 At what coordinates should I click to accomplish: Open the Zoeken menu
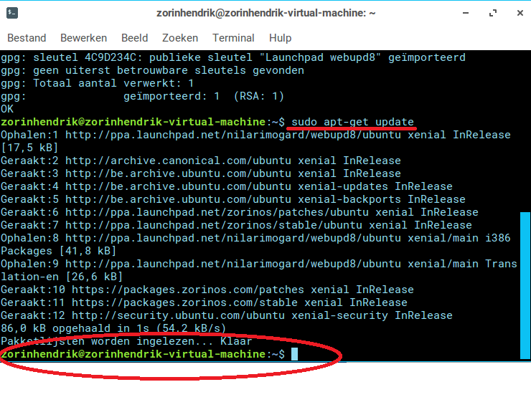pyautogui.click(x=180, y=38)
